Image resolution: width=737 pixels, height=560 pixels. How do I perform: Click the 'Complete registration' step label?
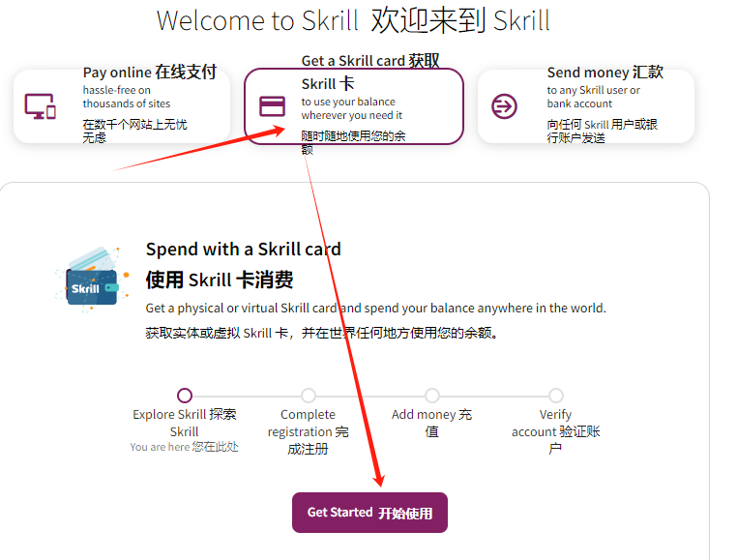click(308, 431)
